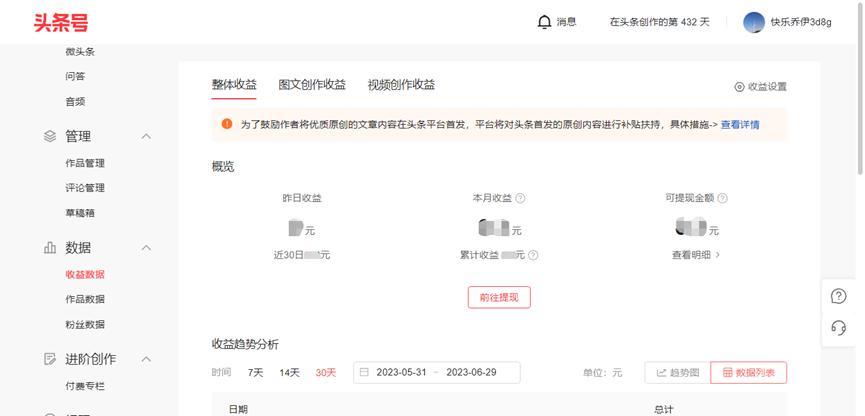Click the 管理 layers icon in sidebar
This screenshot has width=865, height=416.
[50, 136]
